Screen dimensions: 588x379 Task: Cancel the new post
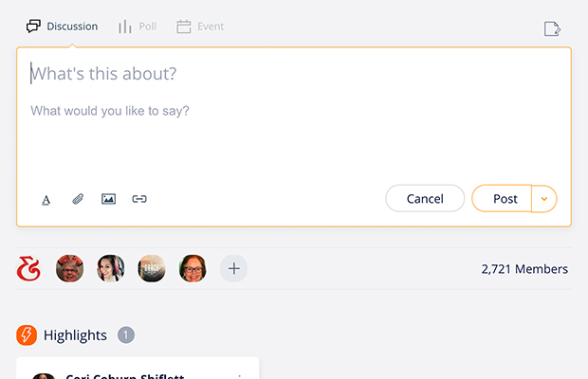(x=425, y=199)
